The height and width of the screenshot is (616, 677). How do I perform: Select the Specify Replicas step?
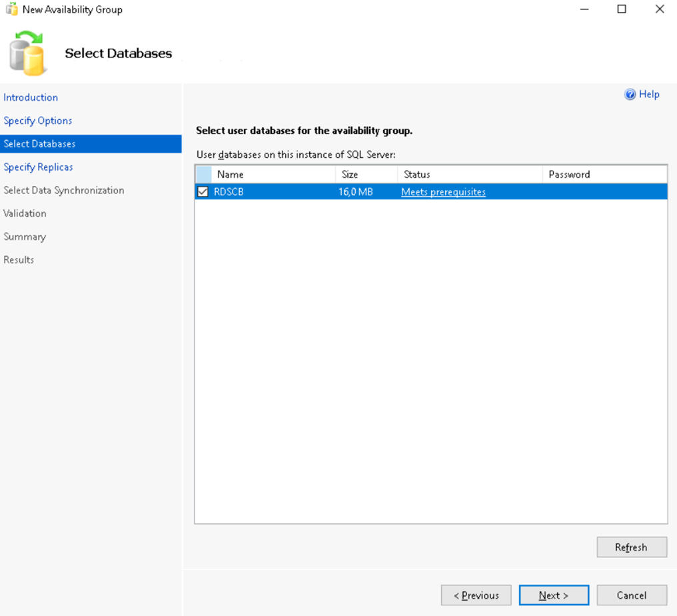[x=39, y=167]
